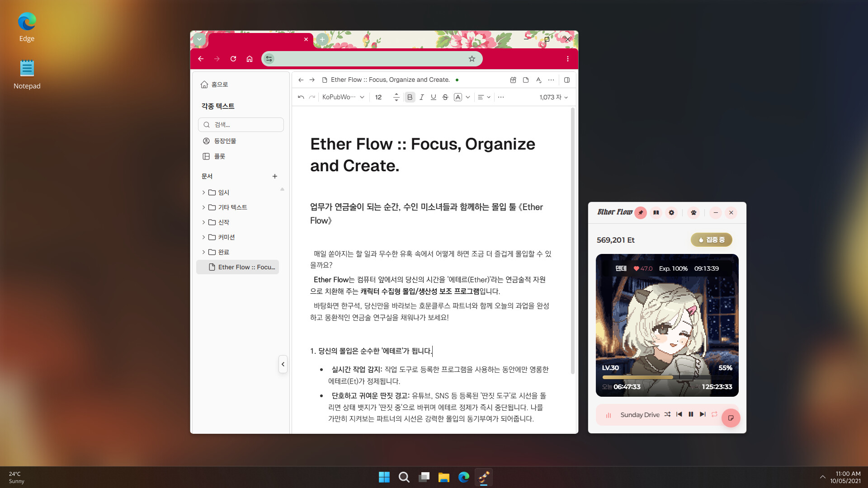
Task: Open the tab search dropdown in browser
Action: pos(199,39)
